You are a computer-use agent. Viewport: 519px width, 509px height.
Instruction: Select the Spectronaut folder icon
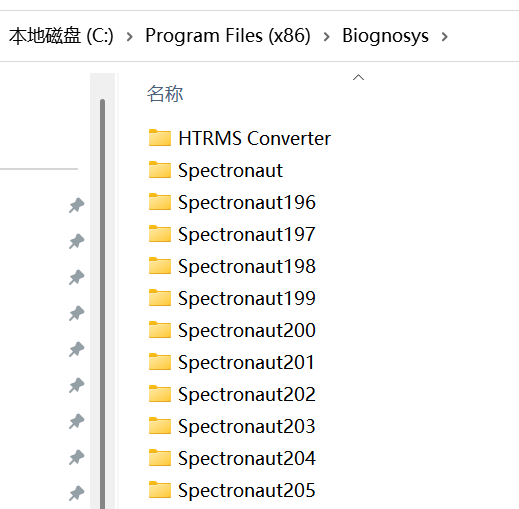click(x=160, y=170)
